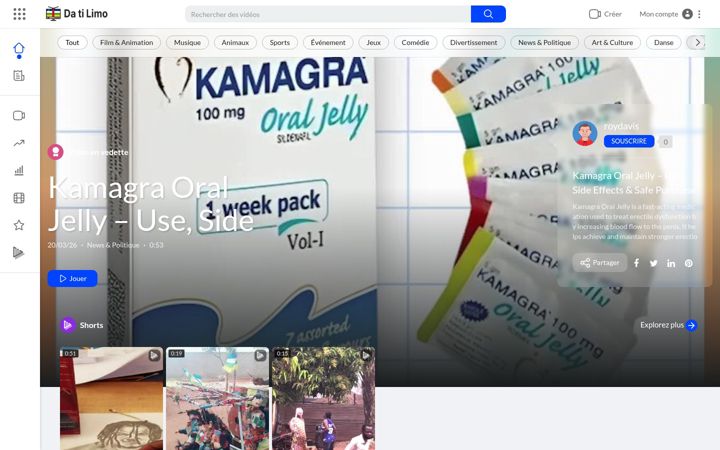Screen dimensions: 720x450
Task: Open the three-dot more options menu
Action: 699,14
